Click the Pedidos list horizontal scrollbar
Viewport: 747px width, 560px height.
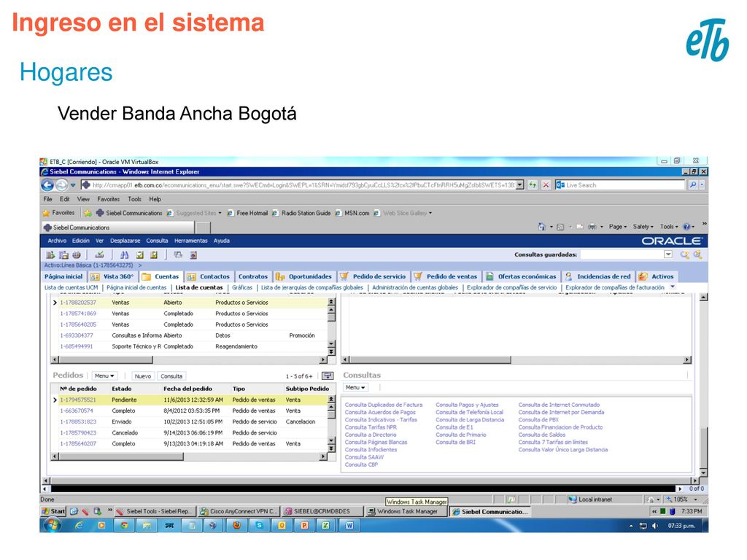click(189, 456)
